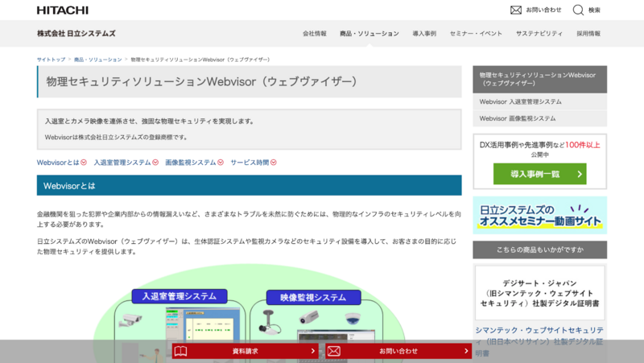Click the book icon on 資料請求 button
644x363 pixels.
click(180, 351)
